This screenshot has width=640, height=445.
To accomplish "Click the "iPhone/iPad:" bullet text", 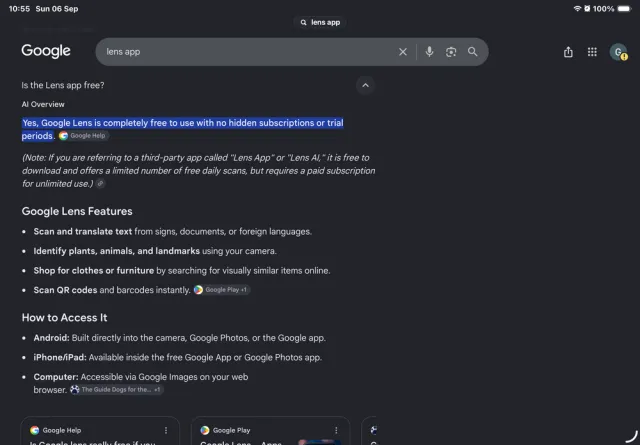I will click(x=178, y=358).
